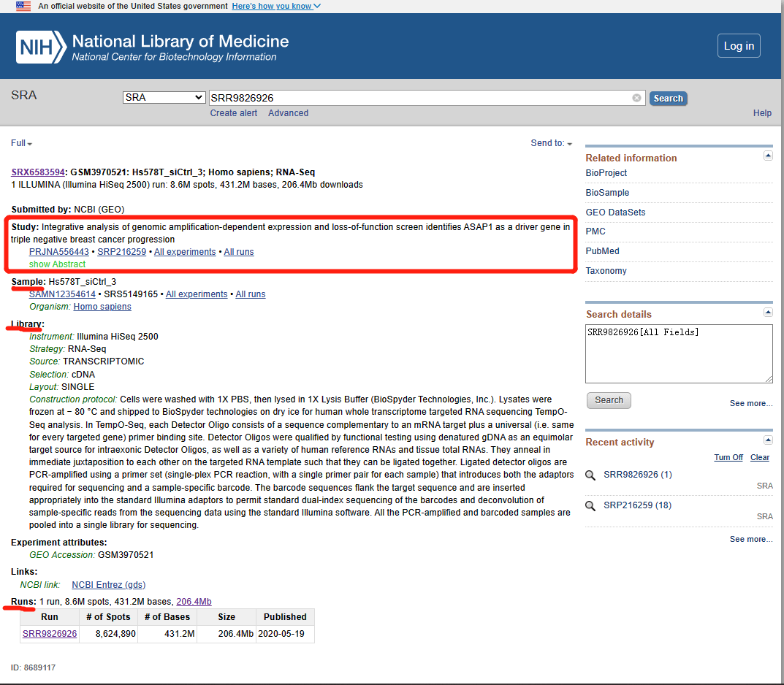Click the Log in button
The height and width of the screenshot is (685, 784).
click(x=739, y=46)
